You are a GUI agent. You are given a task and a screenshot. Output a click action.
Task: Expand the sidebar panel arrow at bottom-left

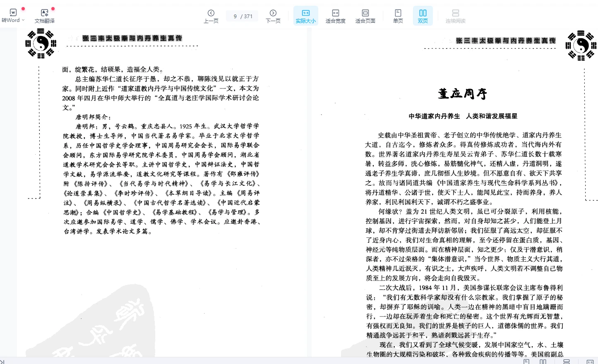[2, 362]
